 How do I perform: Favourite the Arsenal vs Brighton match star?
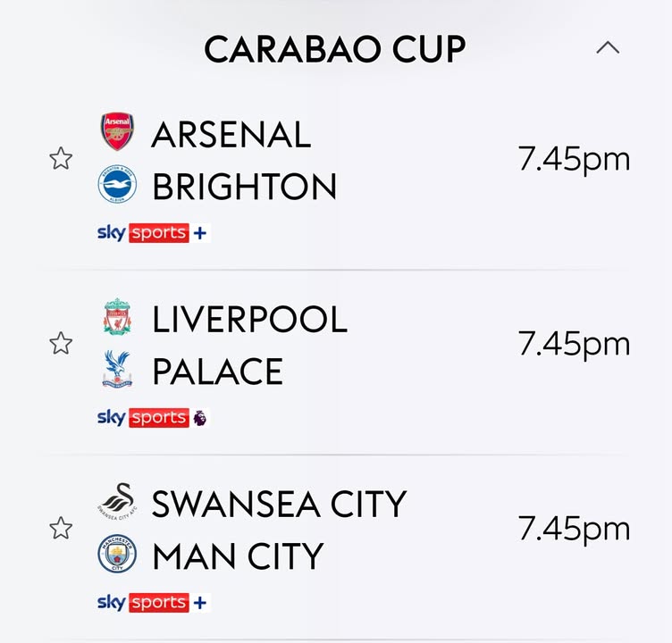click(x=61, y=160)
